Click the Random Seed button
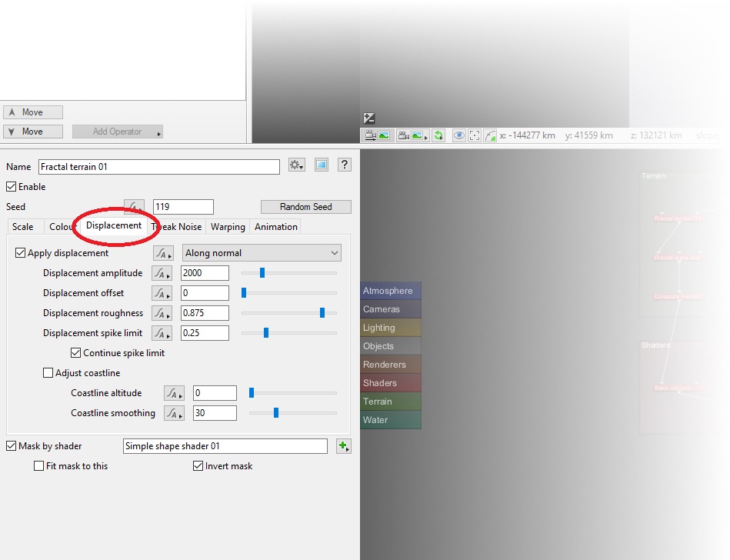 click(306, 207)
